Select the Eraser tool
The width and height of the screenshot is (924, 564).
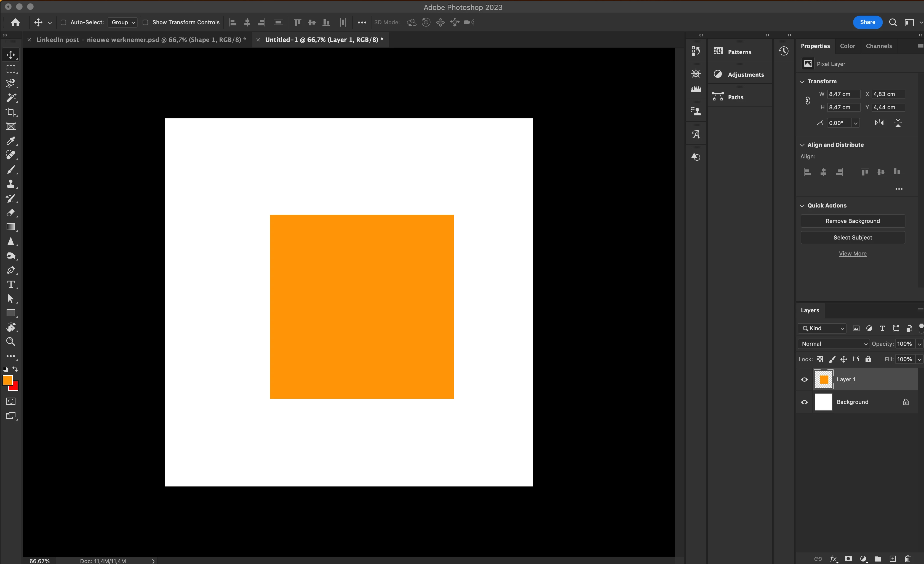(11, 213)
